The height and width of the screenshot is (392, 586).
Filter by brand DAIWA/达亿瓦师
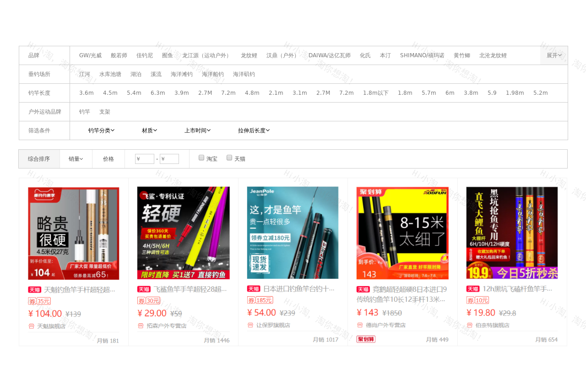point(329,55)
